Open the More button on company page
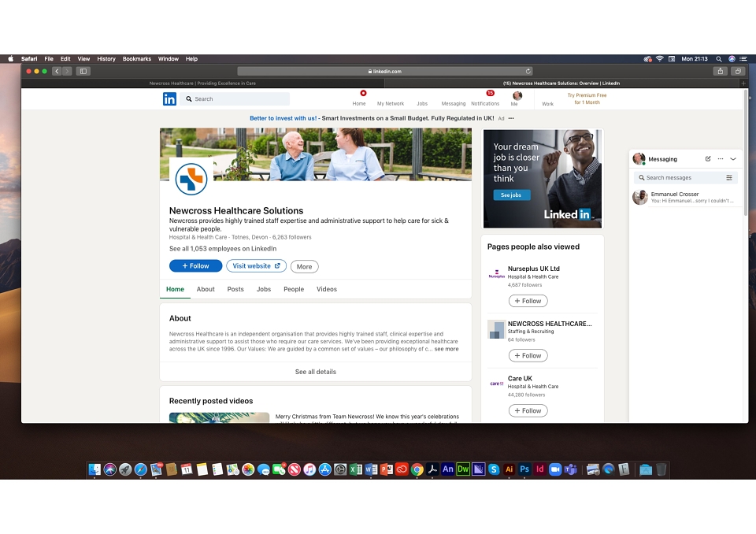 pyautogui.click(x=304, y=266)
